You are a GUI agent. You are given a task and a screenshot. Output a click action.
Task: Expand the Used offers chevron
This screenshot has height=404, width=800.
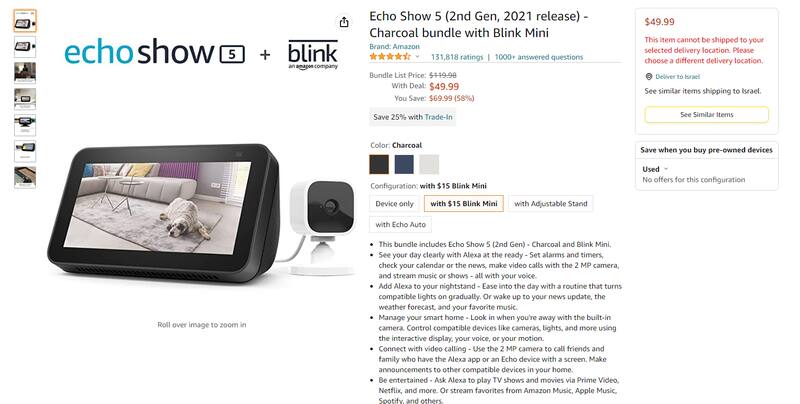coord(666,169)
